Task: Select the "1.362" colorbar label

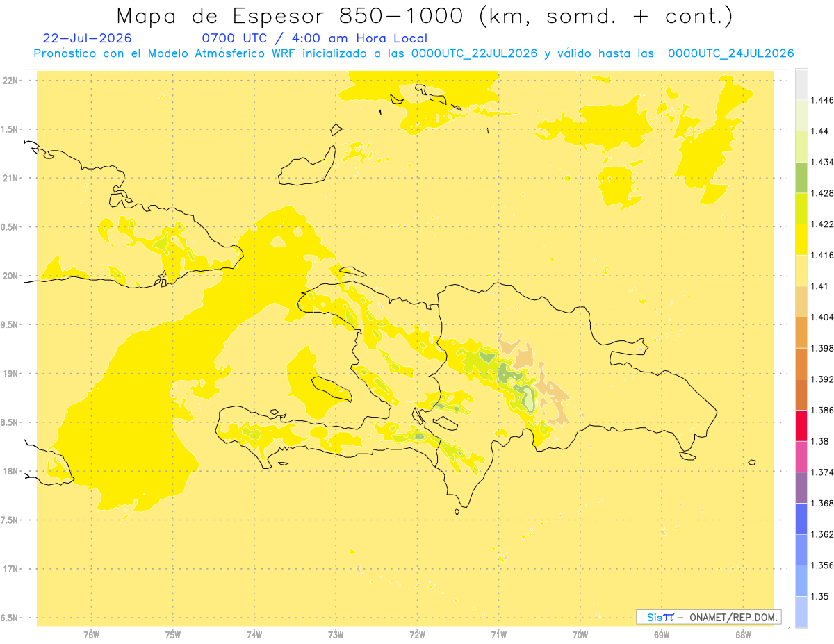Action: [x=822, y=534]
